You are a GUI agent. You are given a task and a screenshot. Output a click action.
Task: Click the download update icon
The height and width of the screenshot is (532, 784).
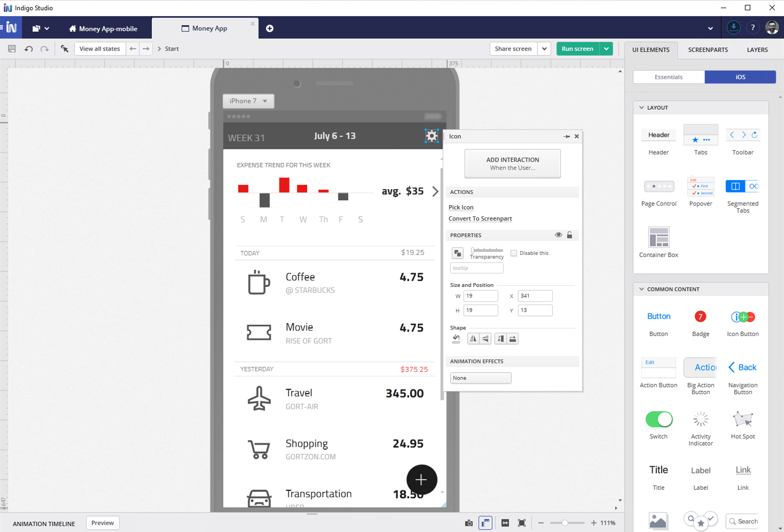click(x=733, y=27)
